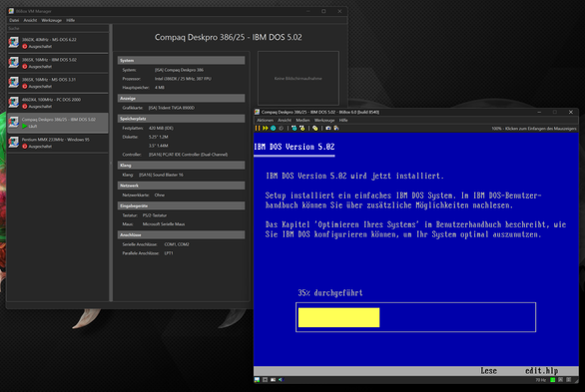Screen dimensions: 585x392
Task: Select the Compaq Deskpro 386/25 list entry
Action: tap(58, 123)
